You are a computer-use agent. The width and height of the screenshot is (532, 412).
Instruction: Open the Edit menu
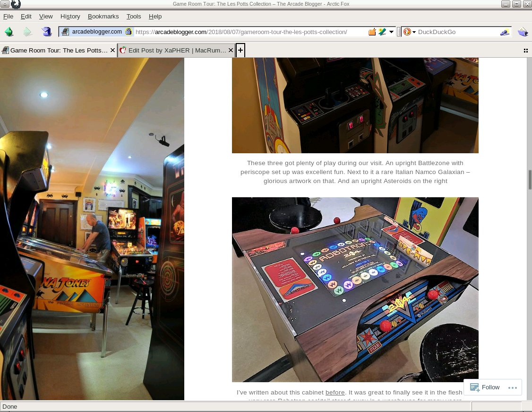(x=26, y=16)
